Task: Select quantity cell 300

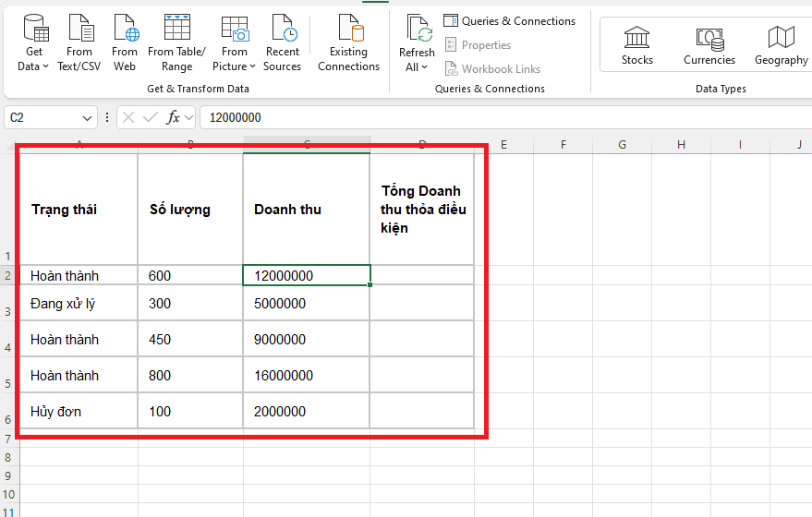Action: tap(190, 303)
